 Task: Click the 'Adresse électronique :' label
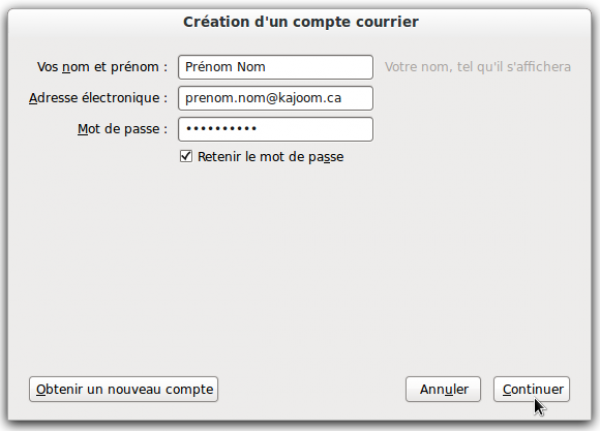tap(98, 98)
